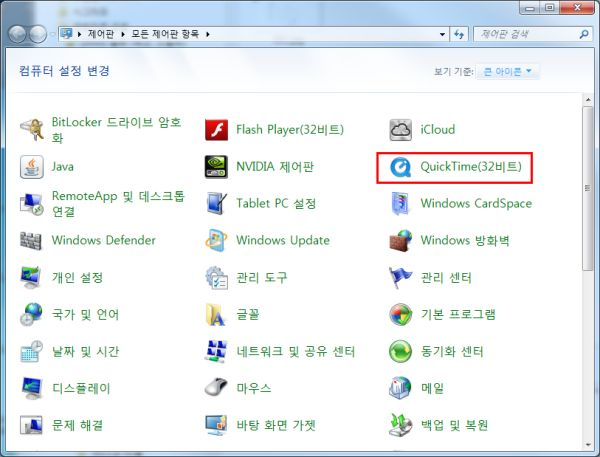600x457 pixels.
Task: Open the 관리 센터 flag icon
Action: click(401, 277)
